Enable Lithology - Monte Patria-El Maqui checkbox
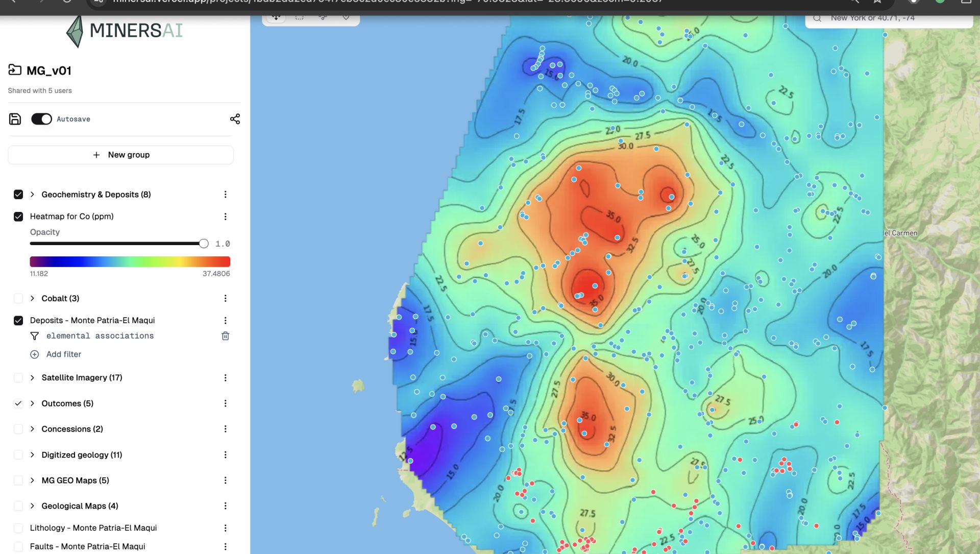Screen dimensions: 980x554 pyautogui.click(x=18, y=528)
